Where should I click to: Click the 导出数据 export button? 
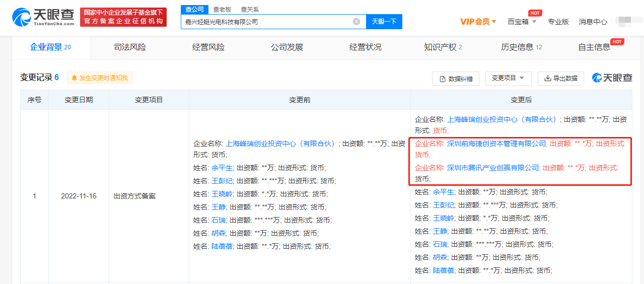(561, 79)
